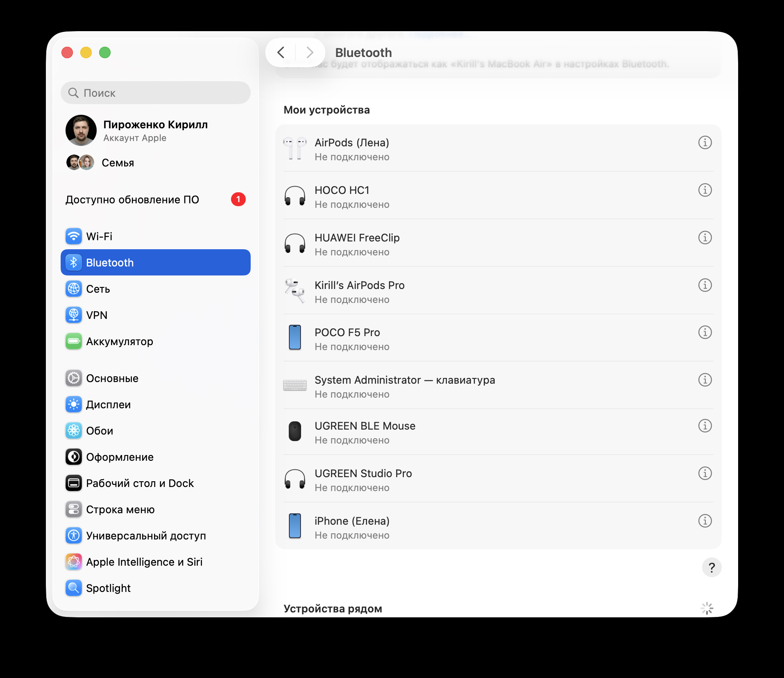Screen dimensions: 784x678
Task: Open Основные settings in sidebar
Action: tap(156, 378)
